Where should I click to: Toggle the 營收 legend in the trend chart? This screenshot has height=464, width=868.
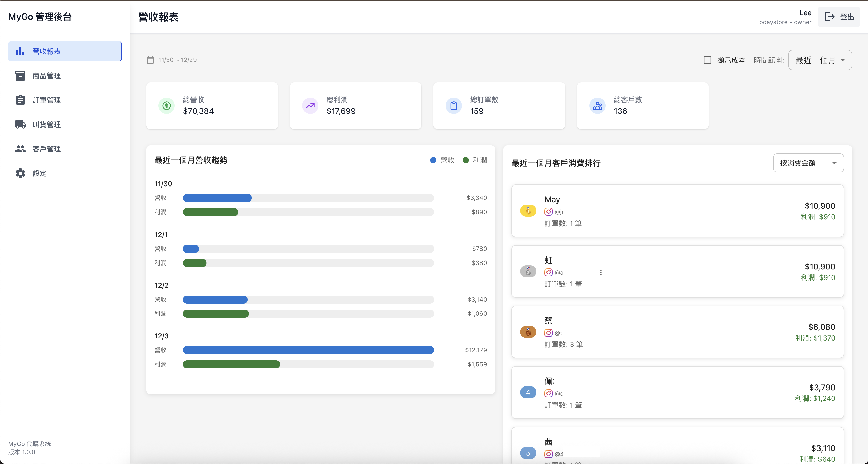point(442,160)
